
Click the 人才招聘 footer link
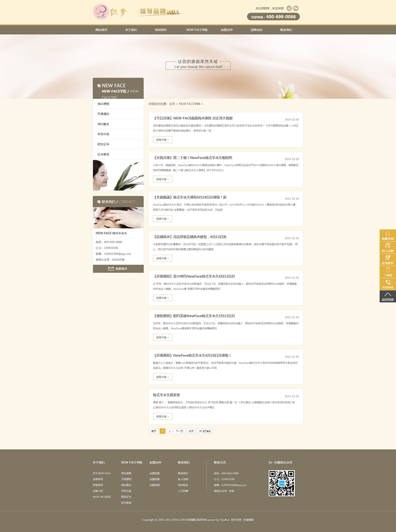point(183,491)
